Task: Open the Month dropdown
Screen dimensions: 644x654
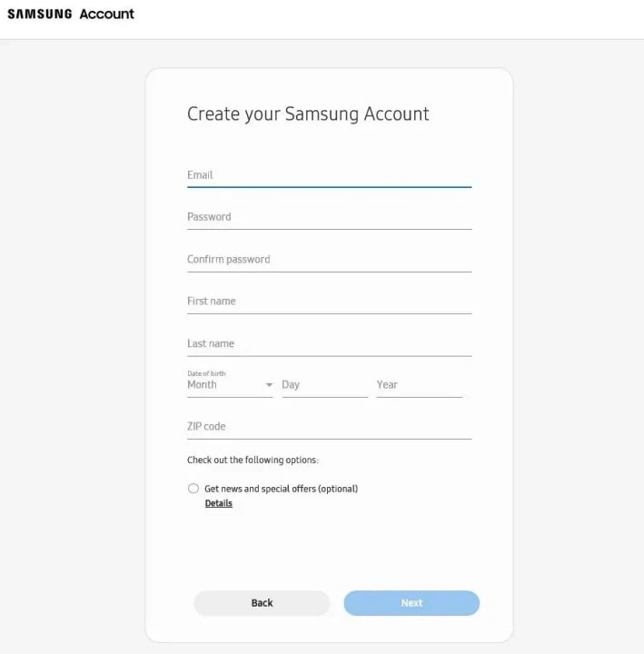Action: point(224,385)
